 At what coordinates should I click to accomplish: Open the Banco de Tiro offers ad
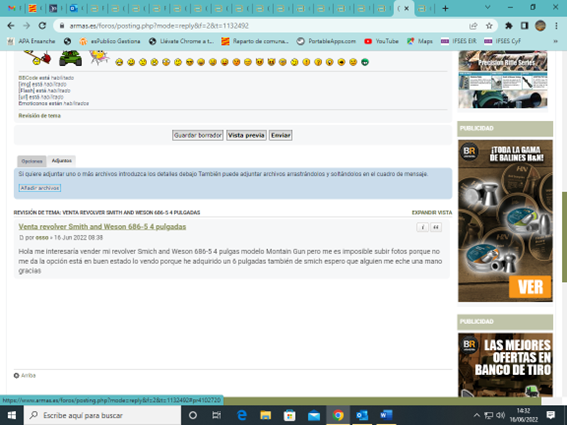click(x=505, y=365)
